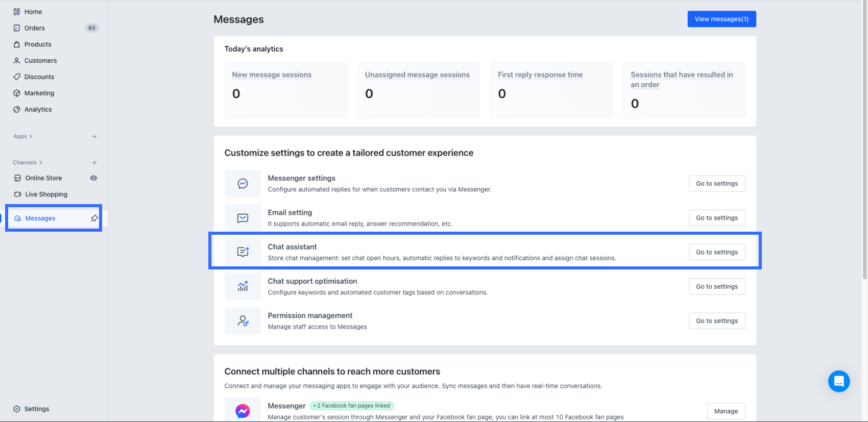Click the Chat assistant icon
Image resolution: width=868 pixels, height=422 pixels.
tap(243, 252)
